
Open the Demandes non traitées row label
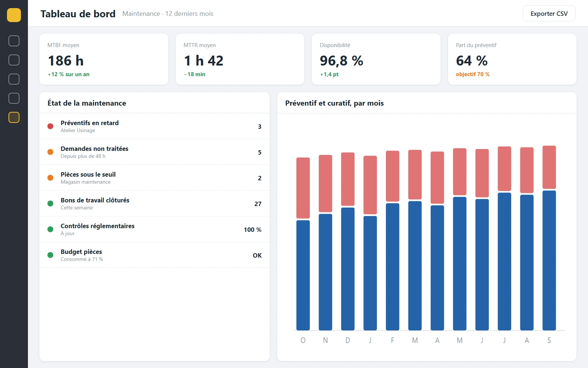pos(94,149)
